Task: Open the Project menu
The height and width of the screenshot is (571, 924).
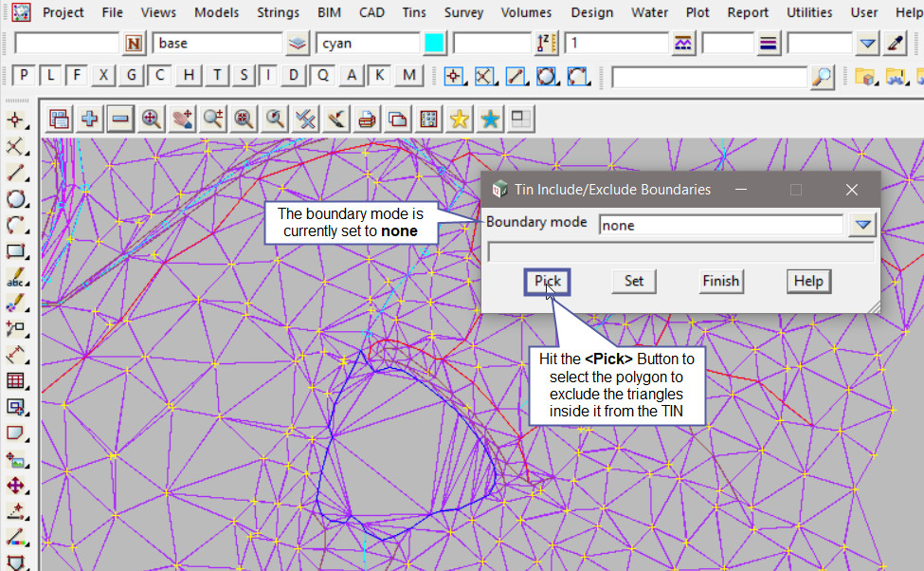Action: coord(63,12)
